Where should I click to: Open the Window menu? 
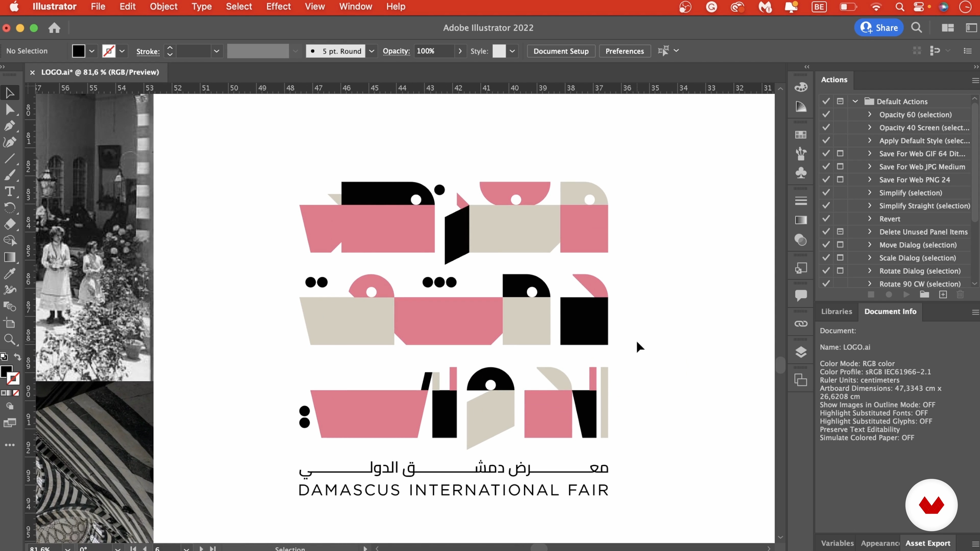coord(355,6)
